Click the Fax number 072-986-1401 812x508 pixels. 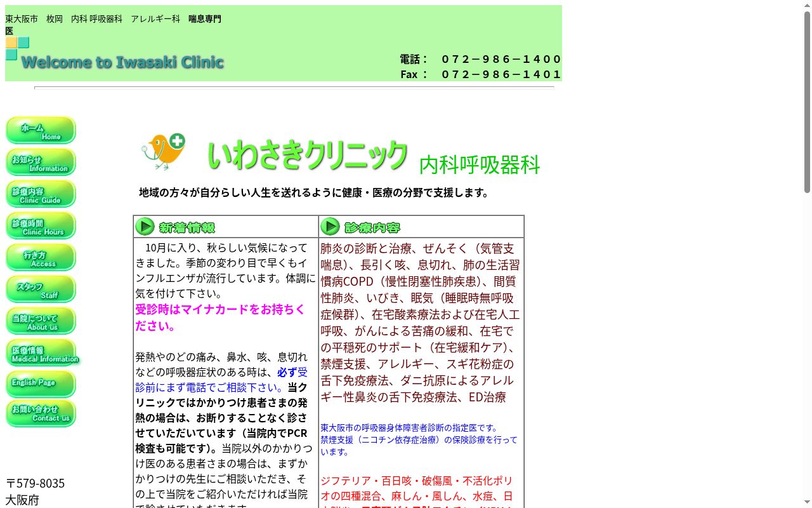point(501,74)
